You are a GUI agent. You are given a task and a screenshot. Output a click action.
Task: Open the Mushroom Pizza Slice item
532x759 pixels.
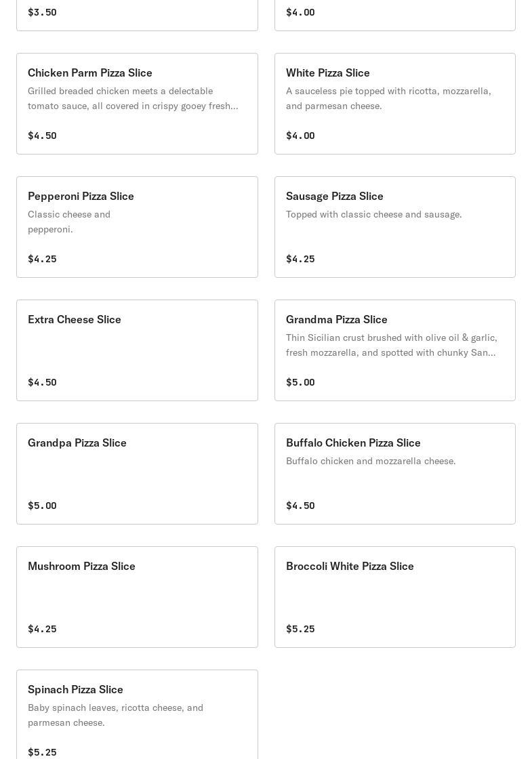click(137, 597)
